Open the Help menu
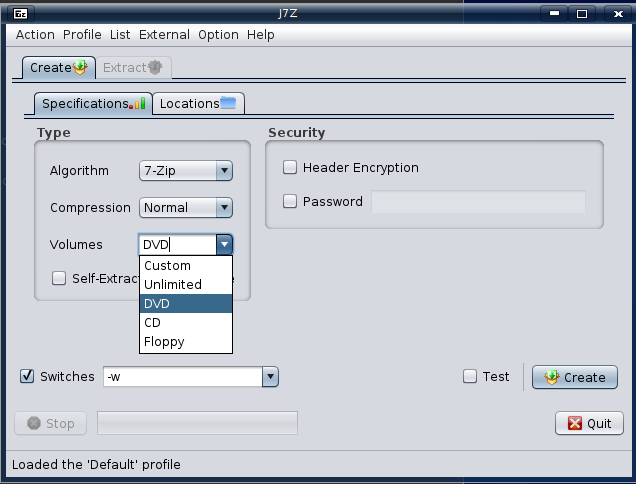This screenshot has width=636, height=484. 261,35
